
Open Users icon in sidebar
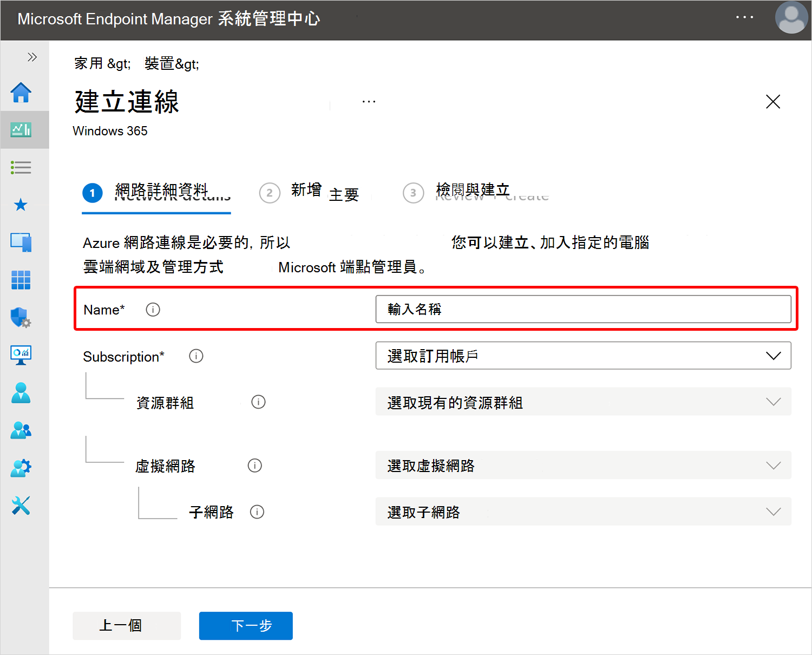pyautogui.click(x=21, y=393)
